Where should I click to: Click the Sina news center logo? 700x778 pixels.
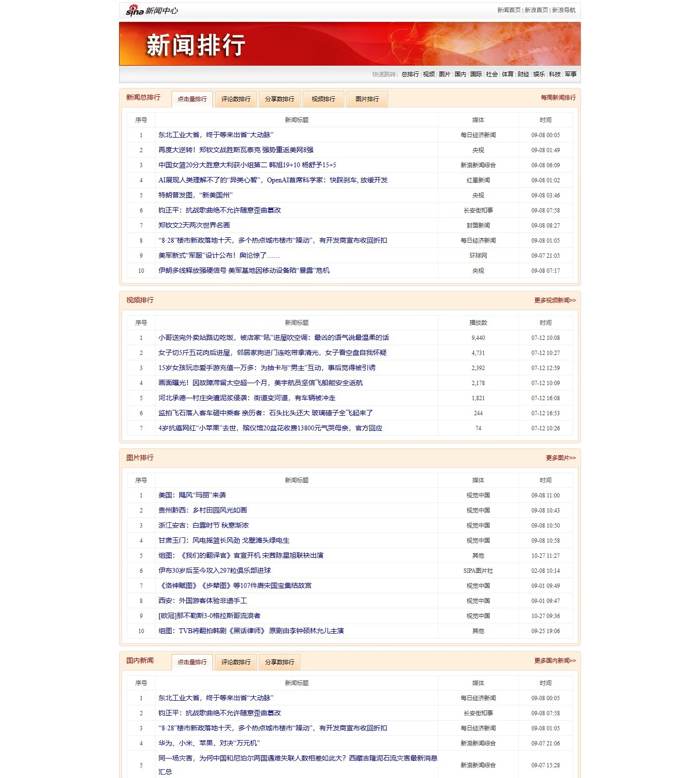click(152, 10)
